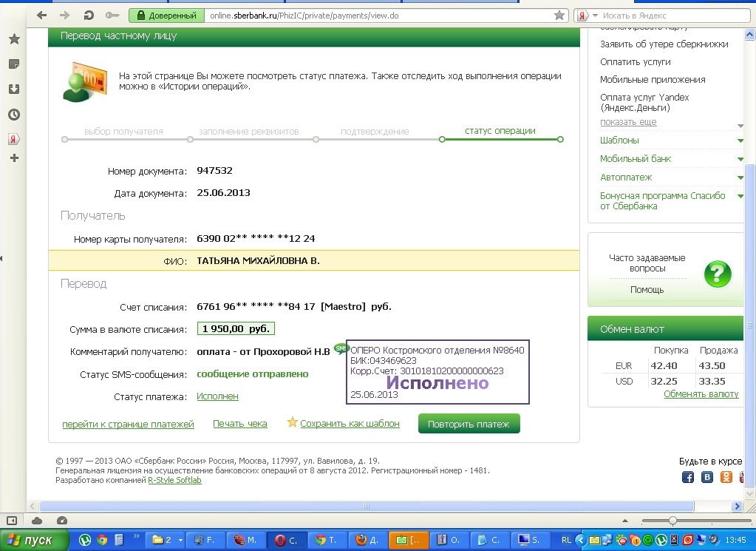
Task: Click the green question mark help icon
Action: [x=718, y=274]
